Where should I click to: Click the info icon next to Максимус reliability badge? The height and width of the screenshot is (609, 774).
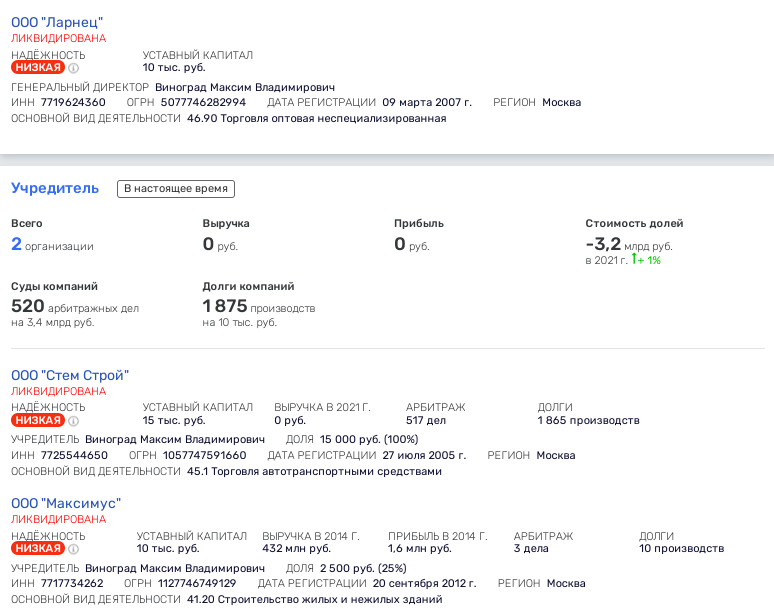tap(74, 549)
